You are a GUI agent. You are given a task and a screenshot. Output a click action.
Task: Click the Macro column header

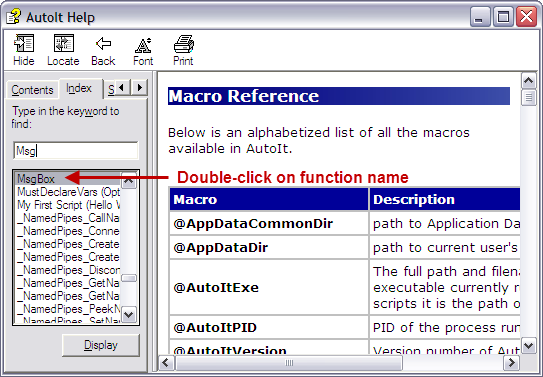coord(269,199)
